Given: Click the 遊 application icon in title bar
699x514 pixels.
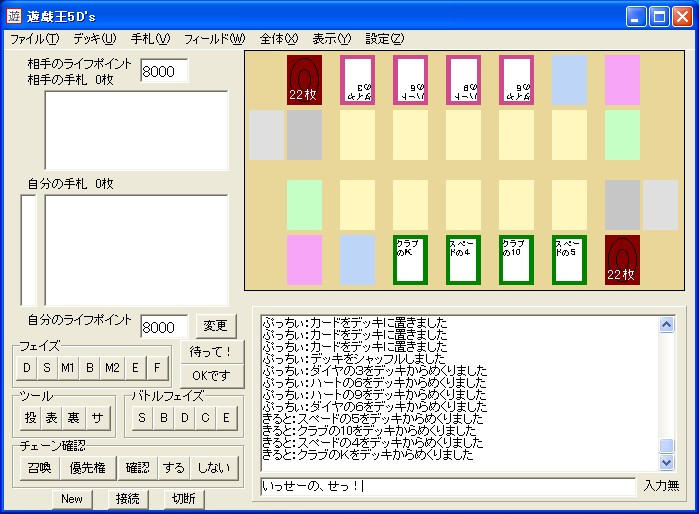Looking at the screenshot, I should pos(14,16).
